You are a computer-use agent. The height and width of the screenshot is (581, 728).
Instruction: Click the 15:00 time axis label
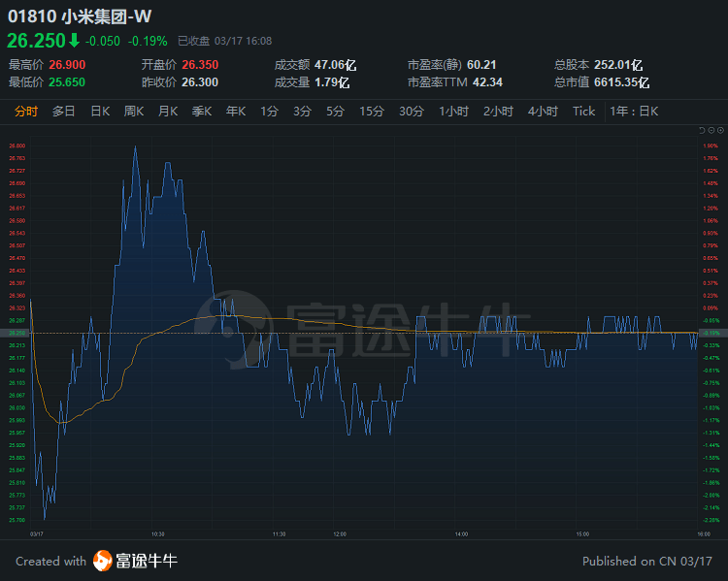pos(582,534)
